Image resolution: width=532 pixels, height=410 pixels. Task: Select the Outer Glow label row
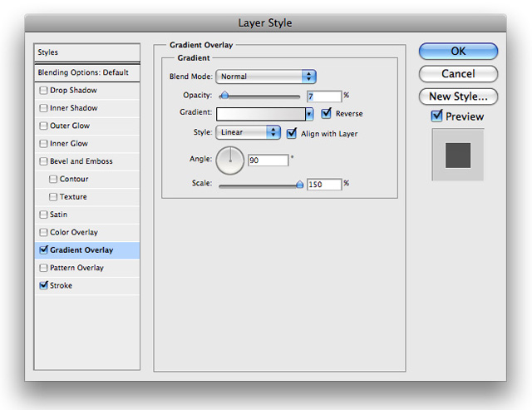tap(87, 126)
